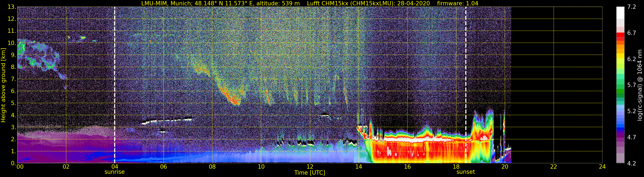Click the 'Height above ground [km]' axis label
Viewport: 644px width, 177px height.
[x=3, y=85]
